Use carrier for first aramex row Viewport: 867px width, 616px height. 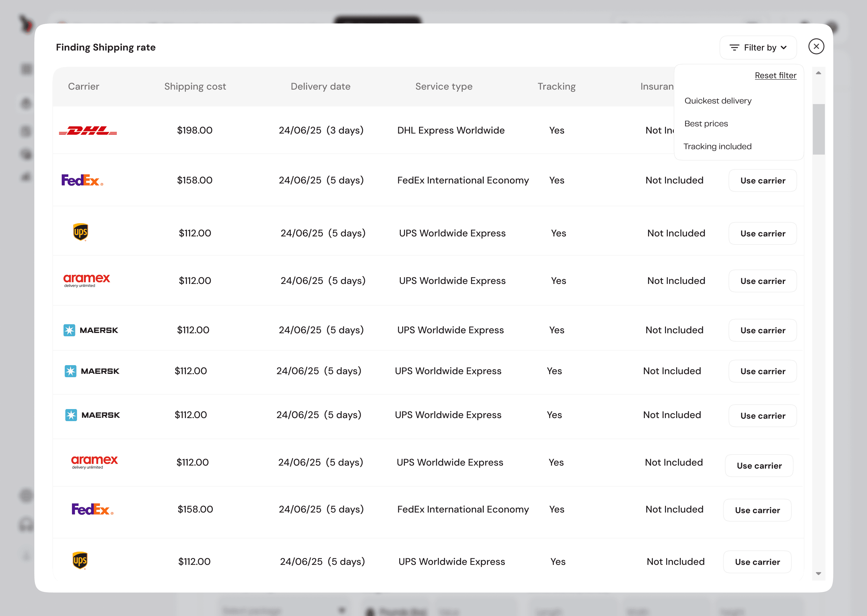(x=763, y=281)
